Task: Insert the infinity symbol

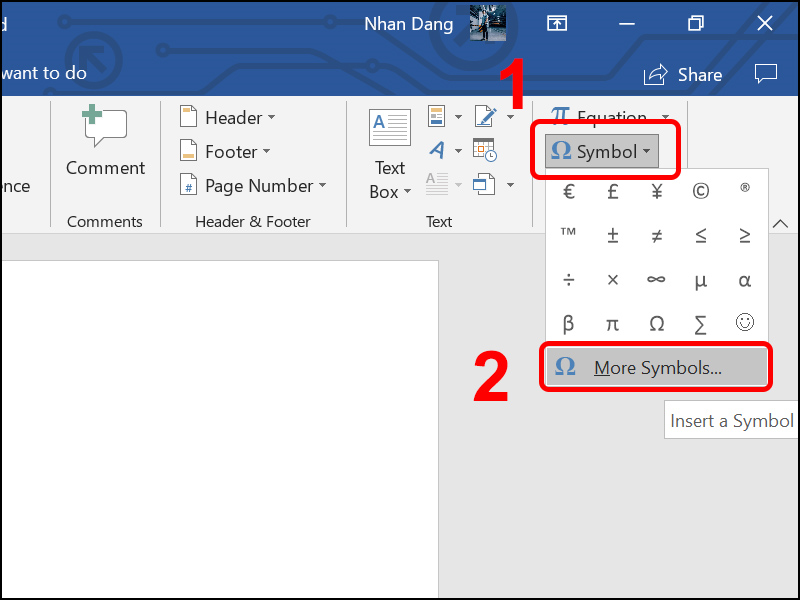Action: pos(656,280)
